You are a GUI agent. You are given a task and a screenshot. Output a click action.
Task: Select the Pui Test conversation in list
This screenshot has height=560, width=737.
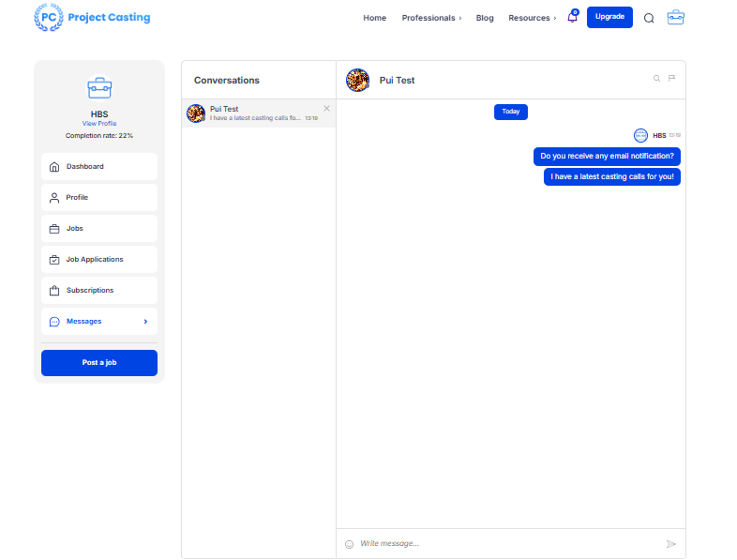(253, 114)
